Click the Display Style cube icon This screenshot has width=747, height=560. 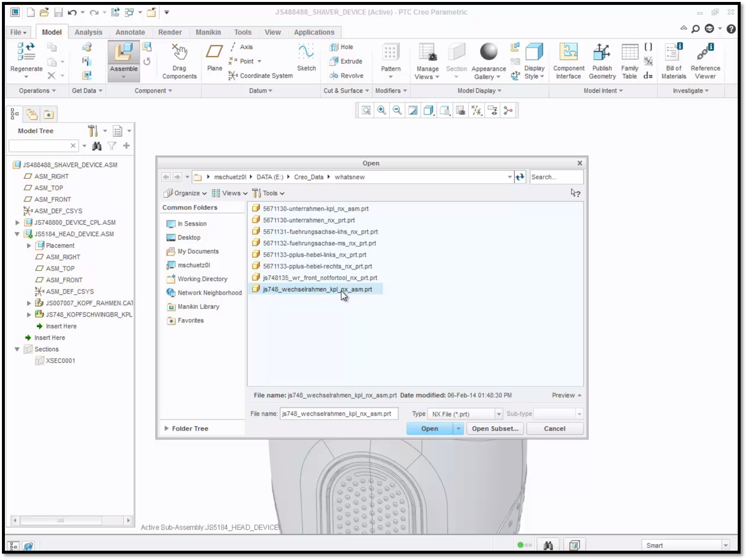(534, 51)
